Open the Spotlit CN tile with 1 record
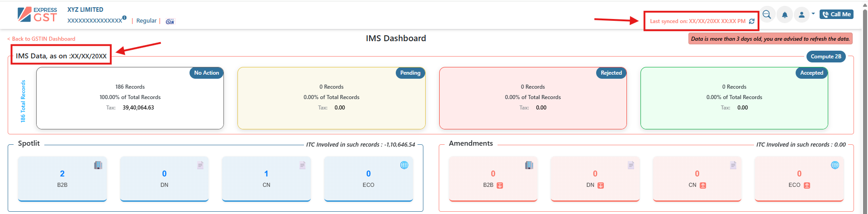Screen dimensions: 868x214 click(266, 179)
